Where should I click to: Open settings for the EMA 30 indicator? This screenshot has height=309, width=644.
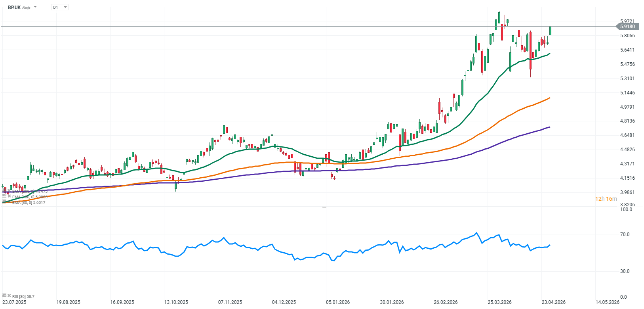pyautogui.click(x=4, y=202)
